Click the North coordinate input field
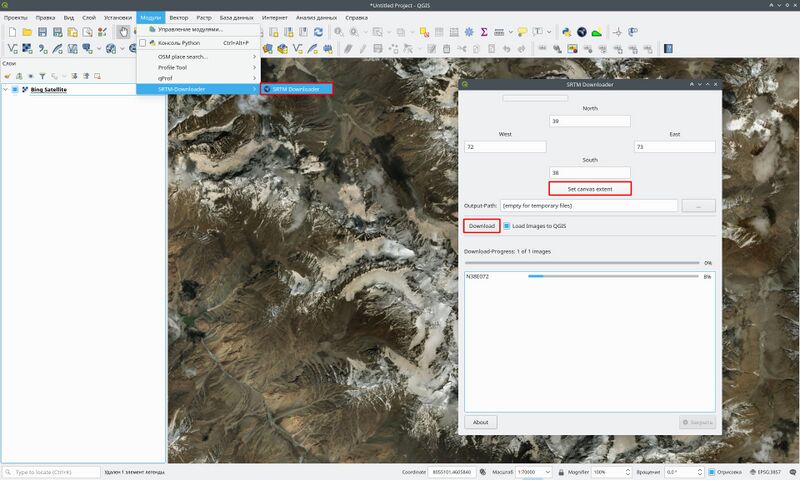 590,121
